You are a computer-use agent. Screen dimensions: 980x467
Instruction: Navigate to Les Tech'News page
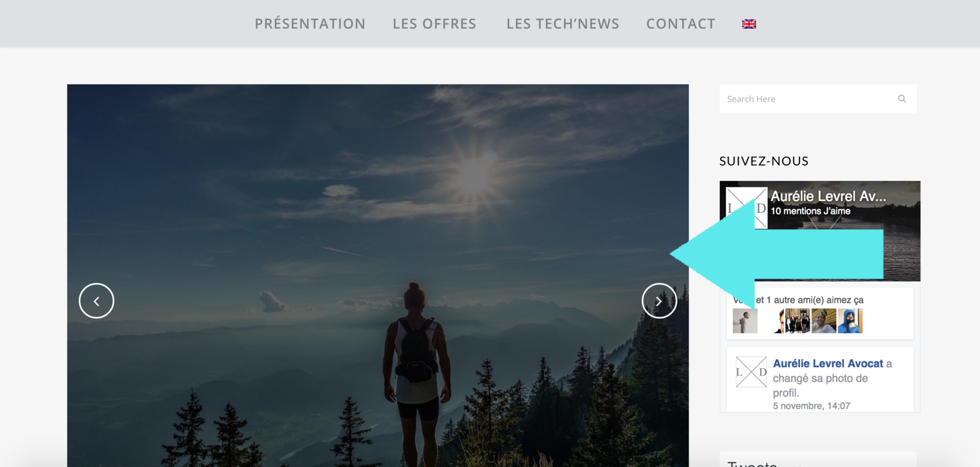coord(562,24)
